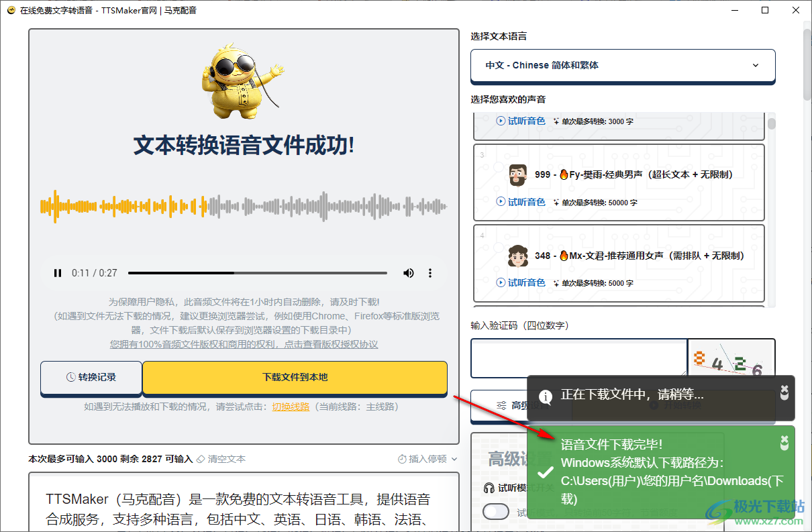Pause the playing audio
This screenshot has width=812, height=532.
coord(58,272)
